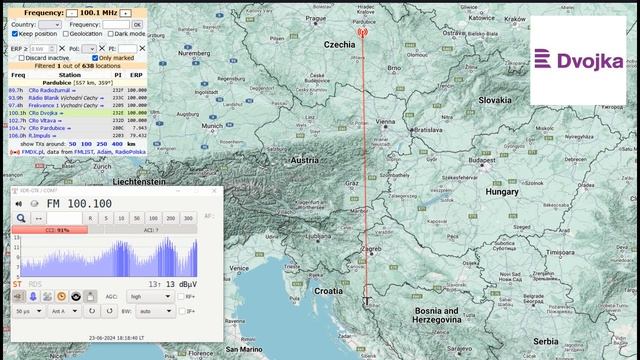This screenshot has height=360, width=640.
Task: Rotate antenna clockwise using the right rotation button
Action: 109,311
